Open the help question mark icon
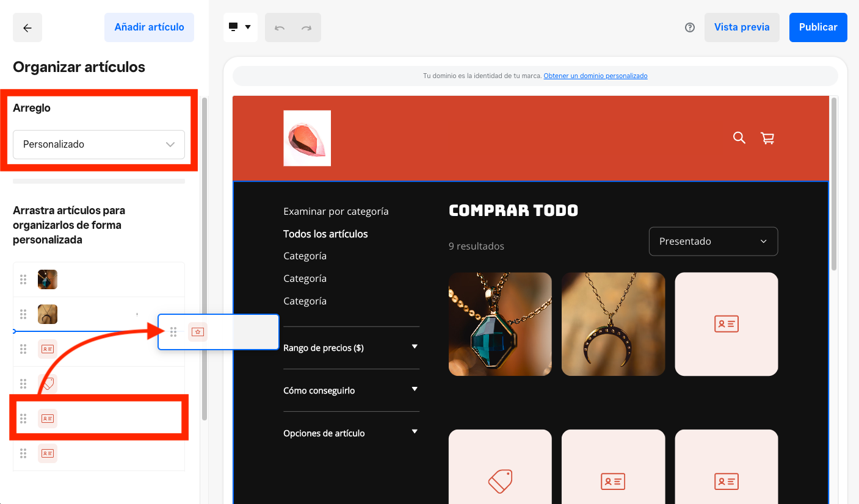Screen dimensions: 859x504 690,27
